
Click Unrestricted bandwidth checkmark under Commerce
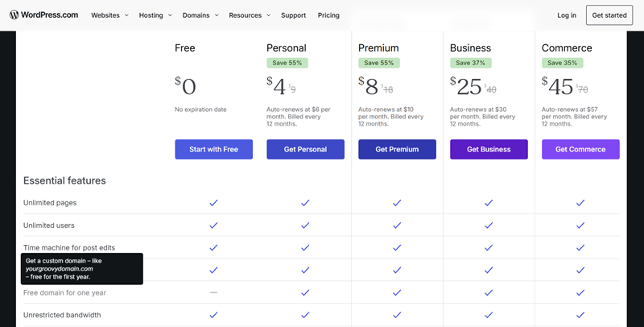(580, 315)
